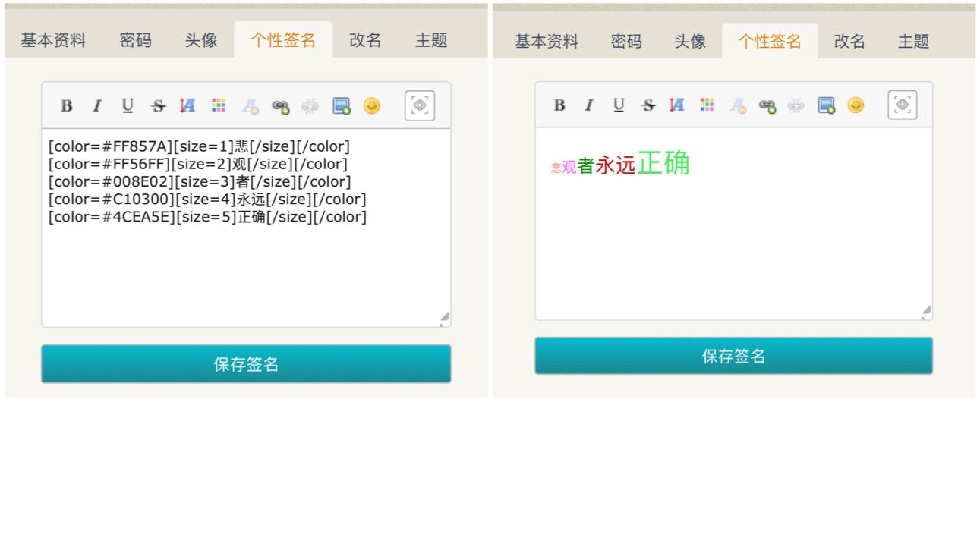
Task: Remove formatting icon in left panel
Action: [x=251, y=106]
